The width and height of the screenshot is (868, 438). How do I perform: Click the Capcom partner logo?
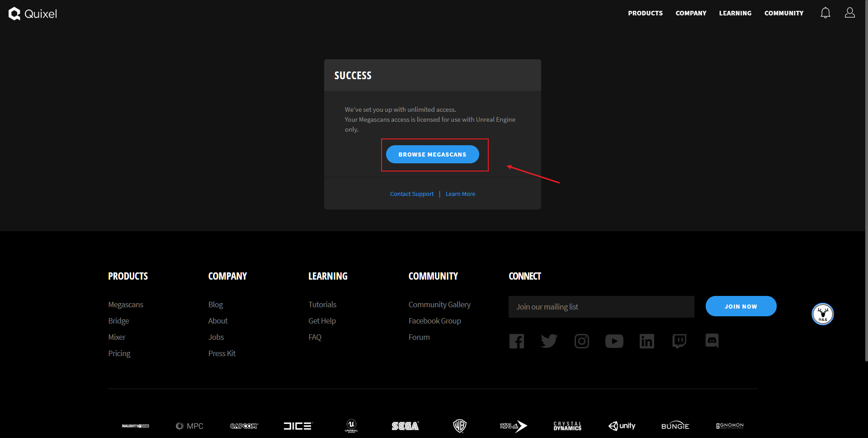click(x=244, y=426)
